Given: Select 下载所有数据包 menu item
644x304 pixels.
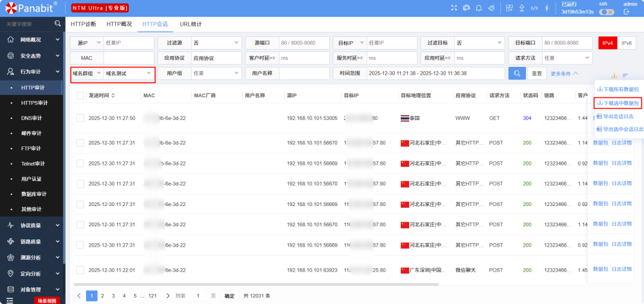Looking at the screenshot, I should tap(618, 89).
